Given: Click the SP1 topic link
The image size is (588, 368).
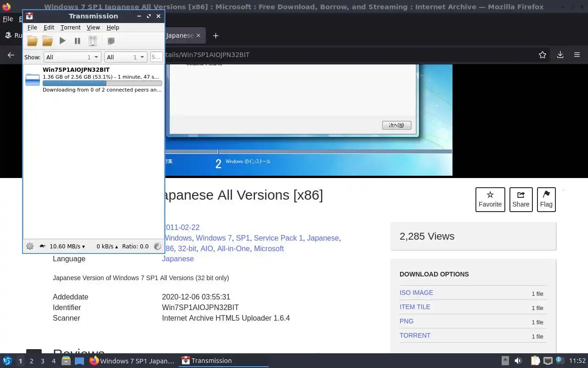Looking at the screenshot, I should pyautogui.click(x=243, y=238).
